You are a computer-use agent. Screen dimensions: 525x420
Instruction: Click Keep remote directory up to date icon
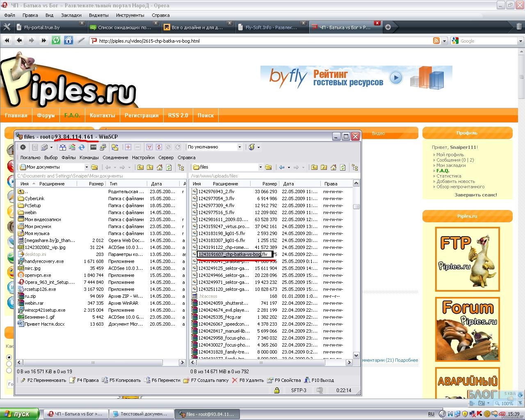(x=82, y=147)
